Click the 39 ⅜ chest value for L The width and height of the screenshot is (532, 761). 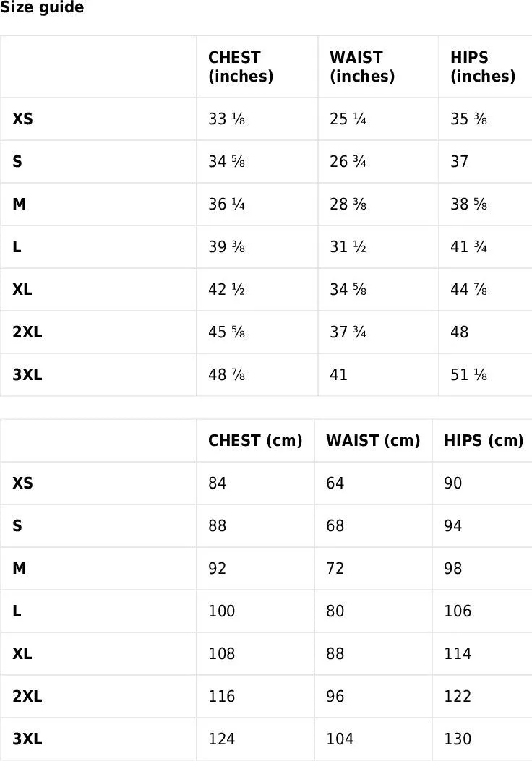[x=226, y=247]
